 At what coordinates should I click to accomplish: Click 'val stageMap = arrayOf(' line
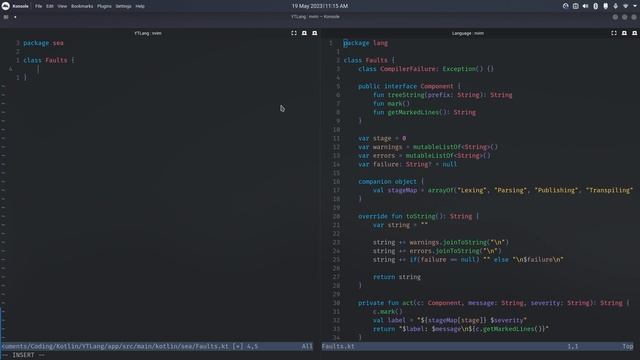coord(503,190)
